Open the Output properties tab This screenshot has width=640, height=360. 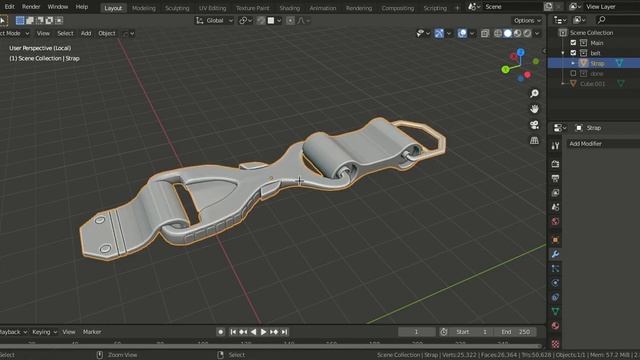tap(555, 178)
